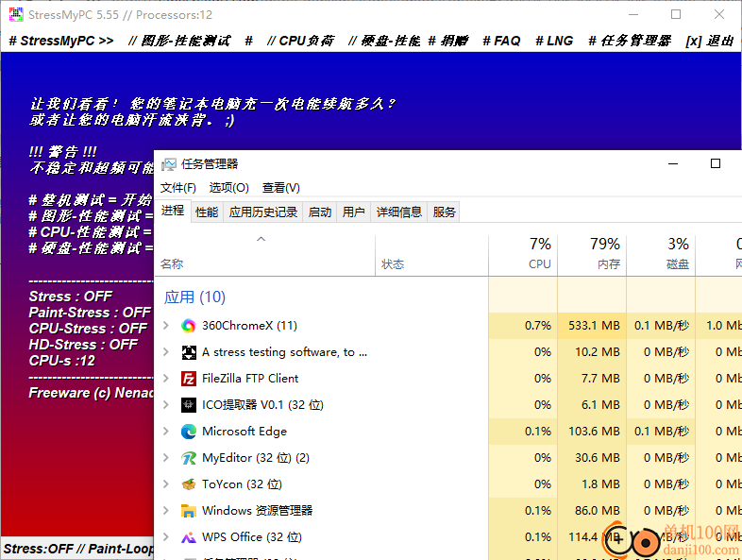Viewport: 742px width, 560px height.
Task: Click the 应用 (10) group heading
Action: point(194,297)
